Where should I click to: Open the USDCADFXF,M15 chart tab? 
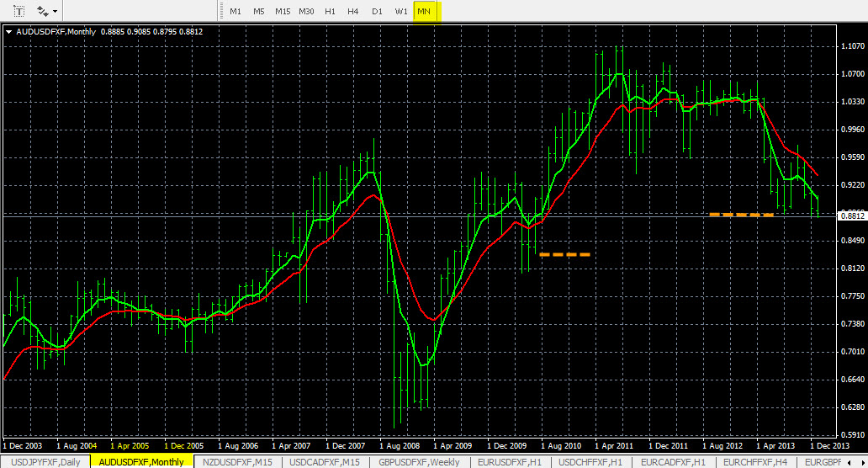pyautogui.click(x=325, y=462)
